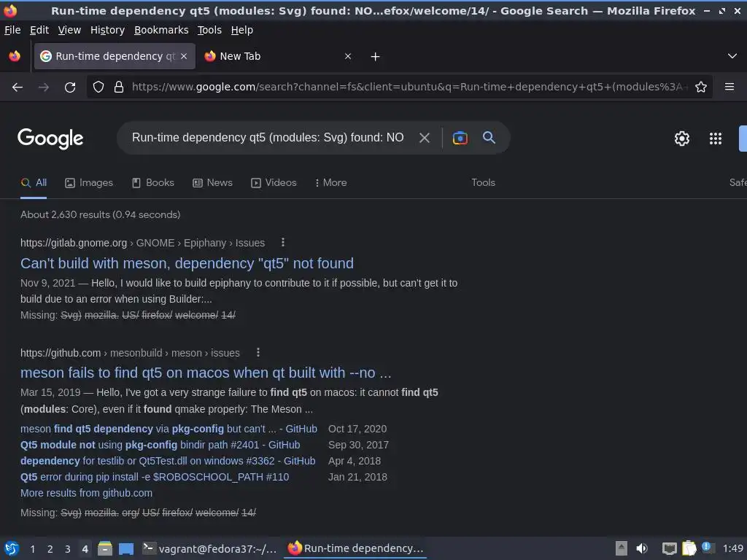Open Google search Tools options

[483, 183]
